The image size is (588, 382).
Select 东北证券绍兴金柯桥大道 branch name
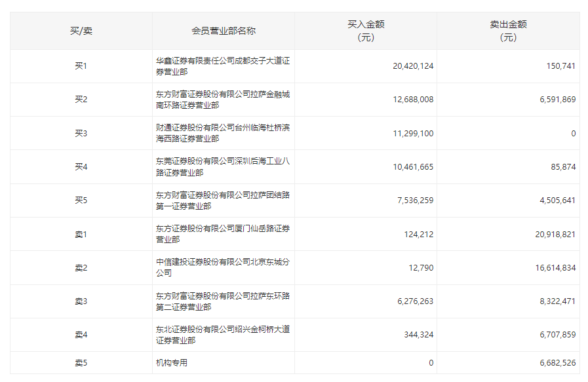pyautogui.click(x=223, y=334)
